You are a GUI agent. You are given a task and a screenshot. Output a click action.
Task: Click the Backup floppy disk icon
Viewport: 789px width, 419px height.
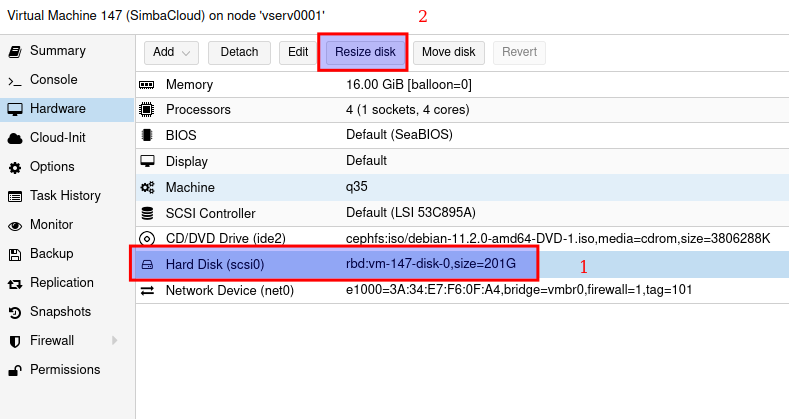click(15, 255)
